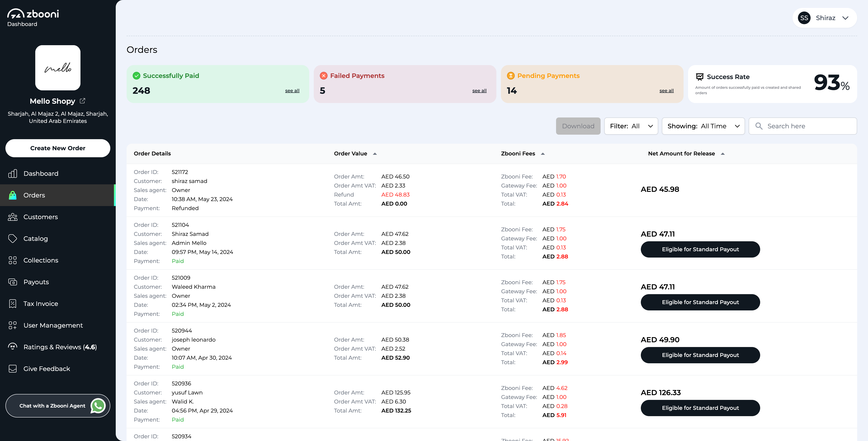Sort by Zbooni Fees column arrow
This screenshot has width=868, height=441.
coord(542,154)
